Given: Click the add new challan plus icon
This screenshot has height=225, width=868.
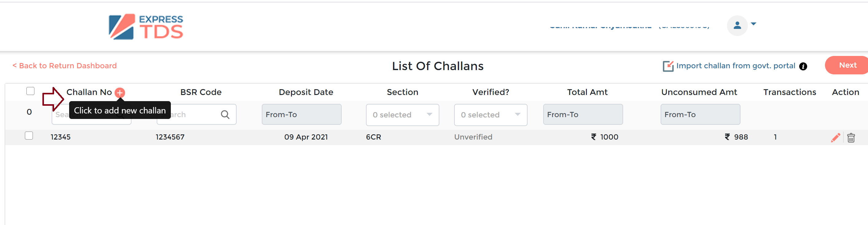Looking at the screenshot, I should tap(120, 93).
